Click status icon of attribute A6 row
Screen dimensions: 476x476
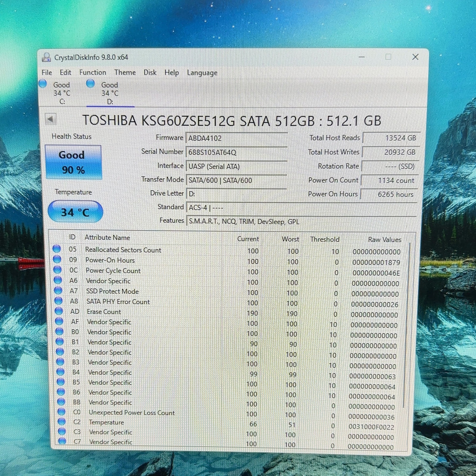pyautogui.click(x=58, y=280)
